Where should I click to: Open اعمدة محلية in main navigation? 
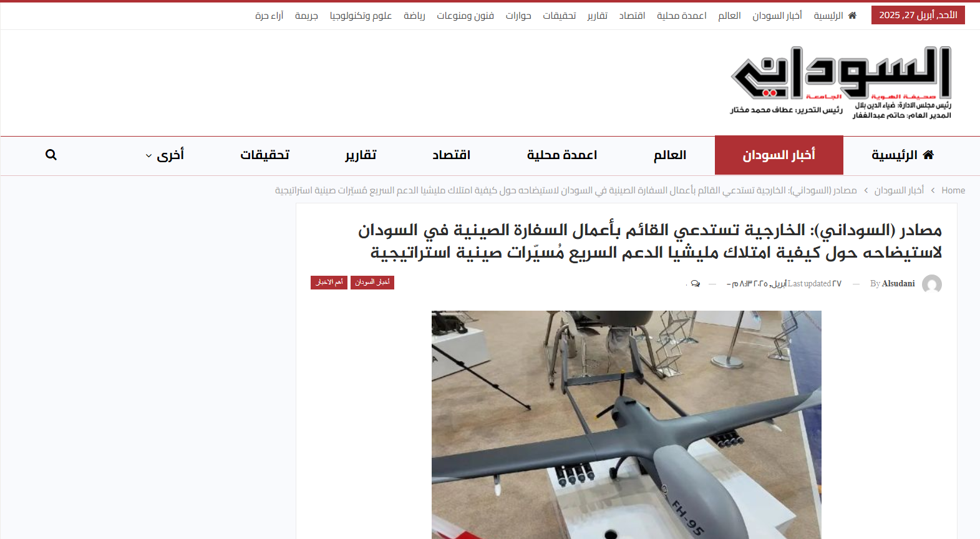point(562,155)
